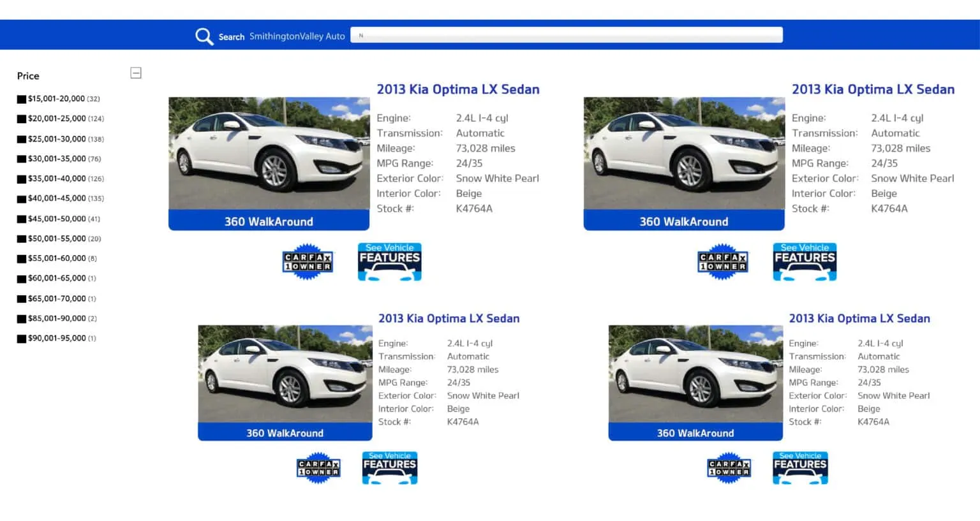
Task: Select the $25,001-30,000 price range
Action: pos(21,139)
